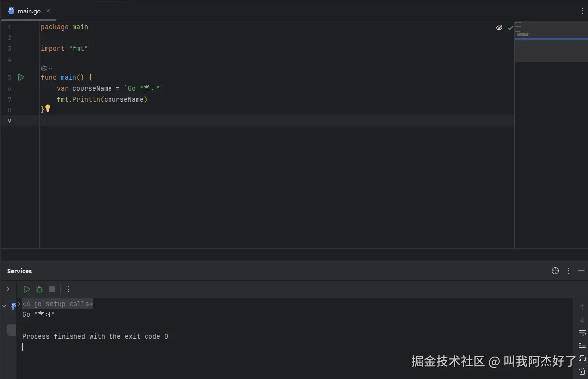The image size is (588, 379).
Task: Toggle soft-wrap in console output
Action: click(582, 333)
